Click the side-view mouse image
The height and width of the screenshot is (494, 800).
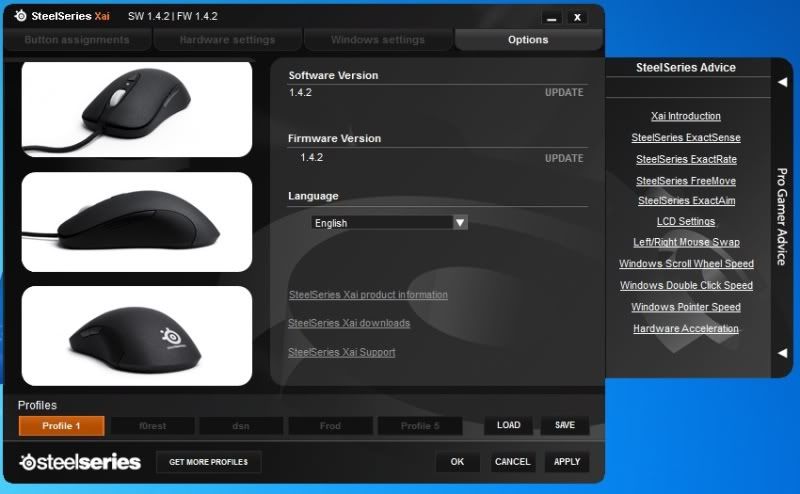(137, 222)
